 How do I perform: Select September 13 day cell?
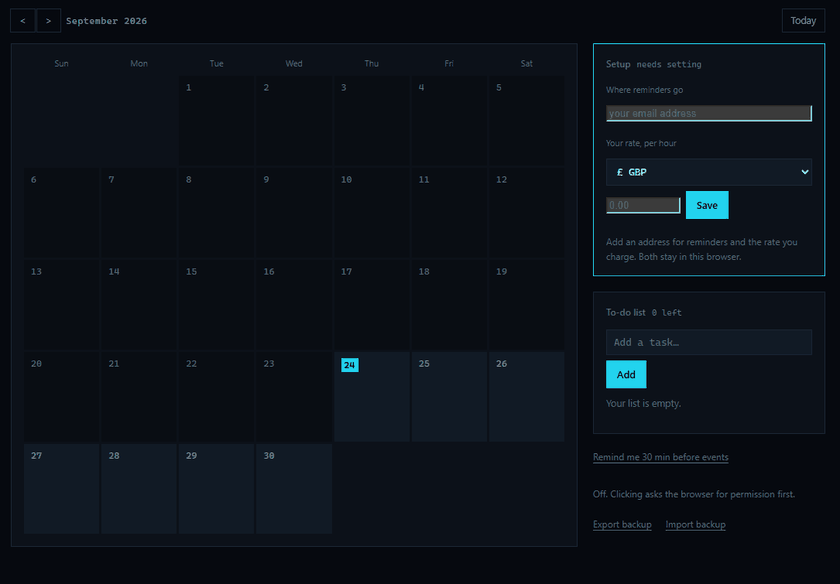click(x=62, y=305)
